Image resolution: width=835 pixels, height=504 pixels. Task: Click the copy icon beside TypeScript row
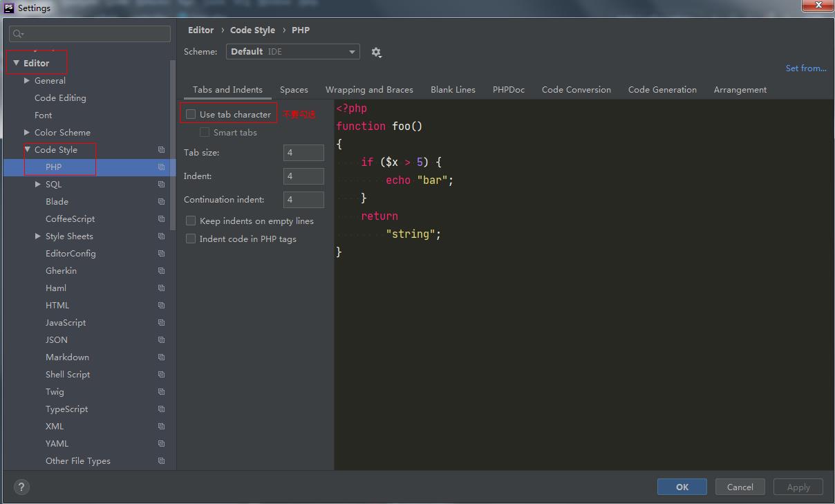161,409
